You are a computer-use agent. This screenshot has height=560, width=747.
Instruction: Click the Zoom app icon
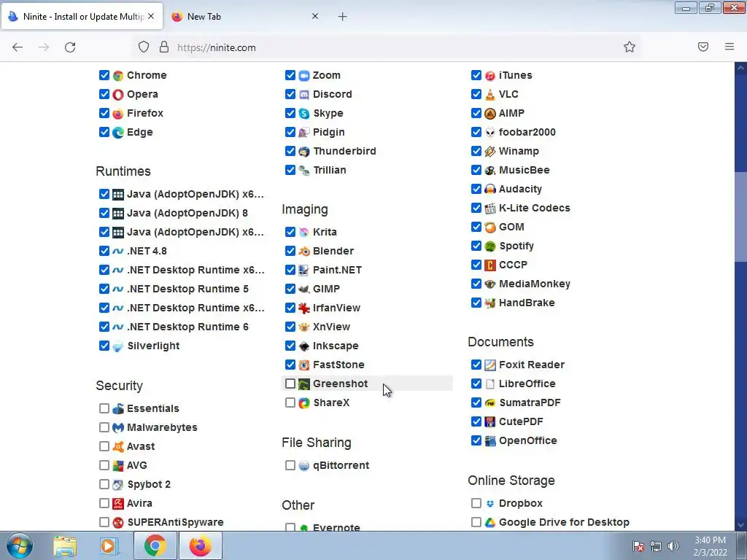tap(304, 75)
